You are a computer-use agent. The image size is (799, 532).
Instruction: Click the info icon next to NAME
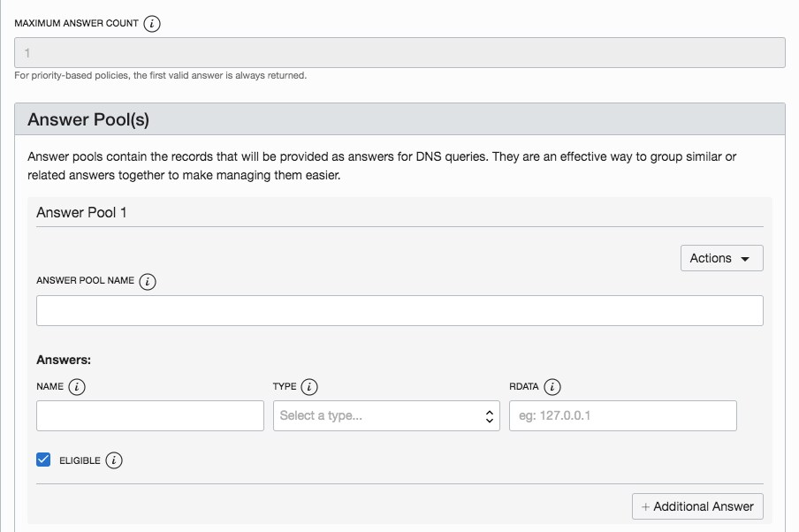tap(77, 387)
